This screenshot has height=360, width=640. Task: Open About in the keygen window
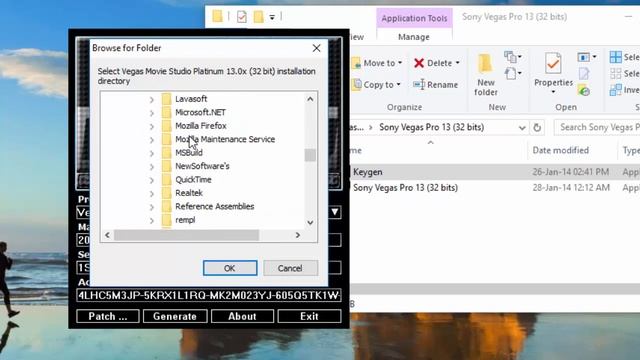pos(242,316)
